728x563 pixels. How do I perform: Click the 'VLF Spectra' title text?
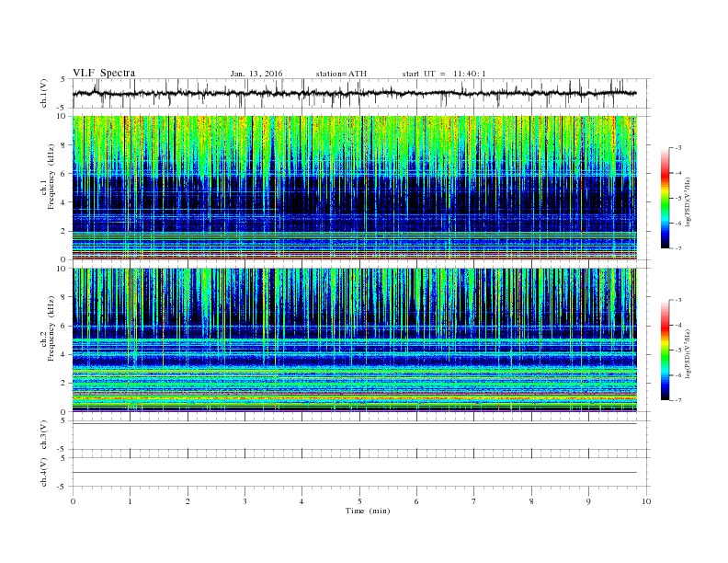pyautogui.click(x=104, y=73)
